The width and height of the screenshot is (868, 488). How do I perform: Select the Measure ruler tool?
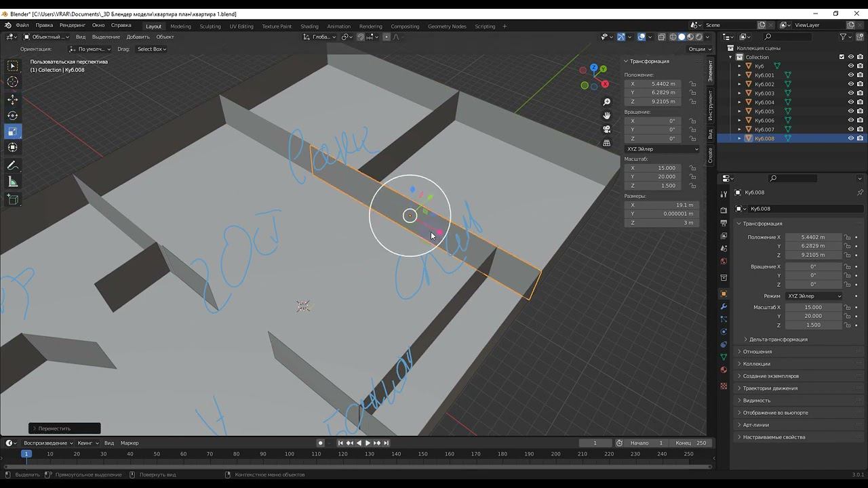pyautogui.click(x=13, y=182)
